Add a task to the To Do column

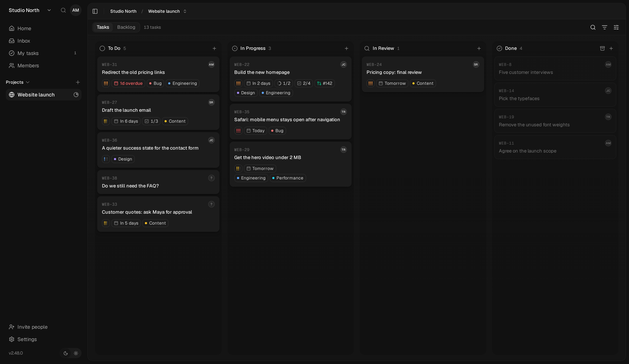pos(214,48)
